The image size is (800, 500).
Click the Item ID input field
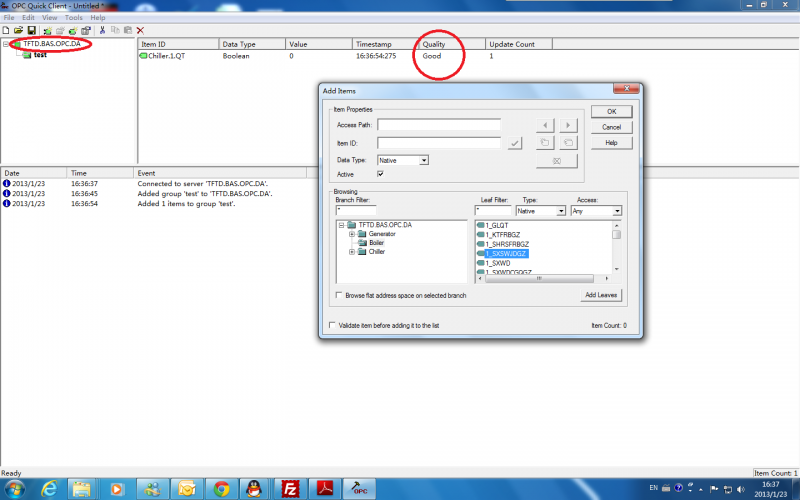coord(439,143)
